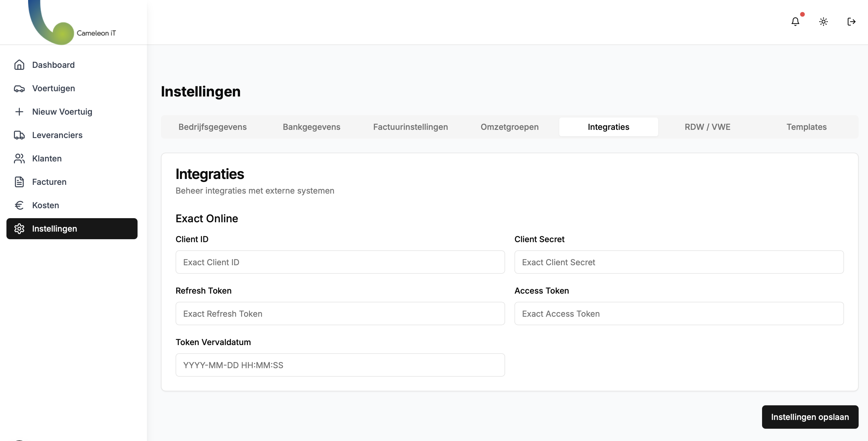
Task: Select the Voertuigen car icon
Action: (x=19, y=88)
